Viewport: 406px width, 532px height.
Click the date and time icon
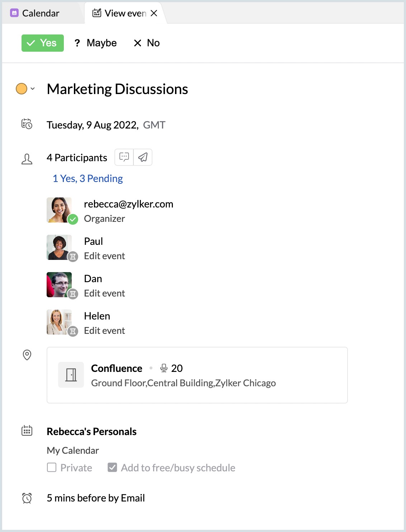pyautogui.click(x=27, y=124)
